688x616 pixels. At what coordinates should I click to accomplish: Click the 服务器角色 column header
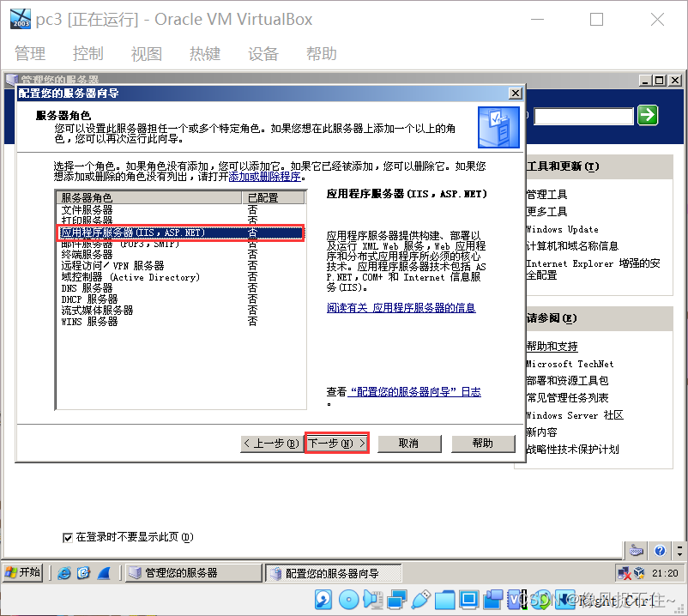coord(149,197)
